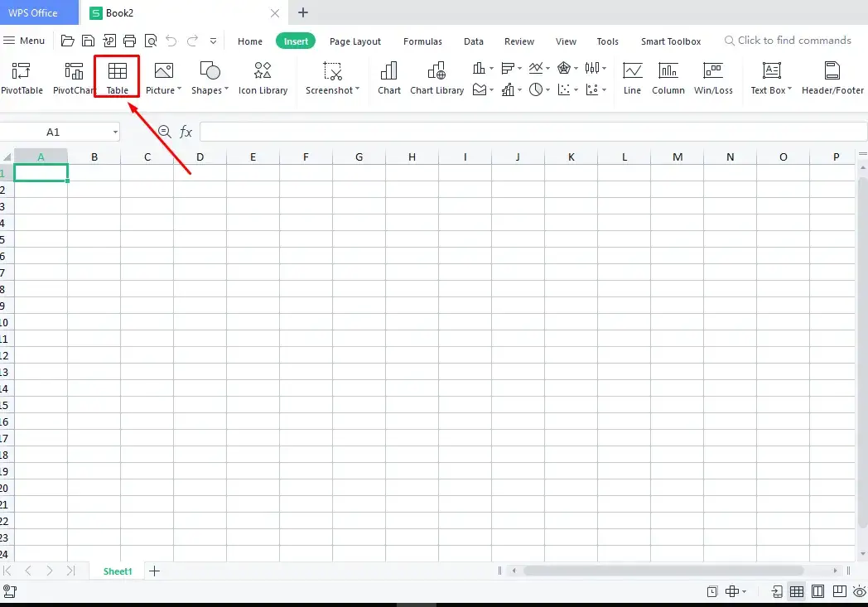Insert a pie chart
Viewport: 868px width, 607px height.
coord(537,89)
